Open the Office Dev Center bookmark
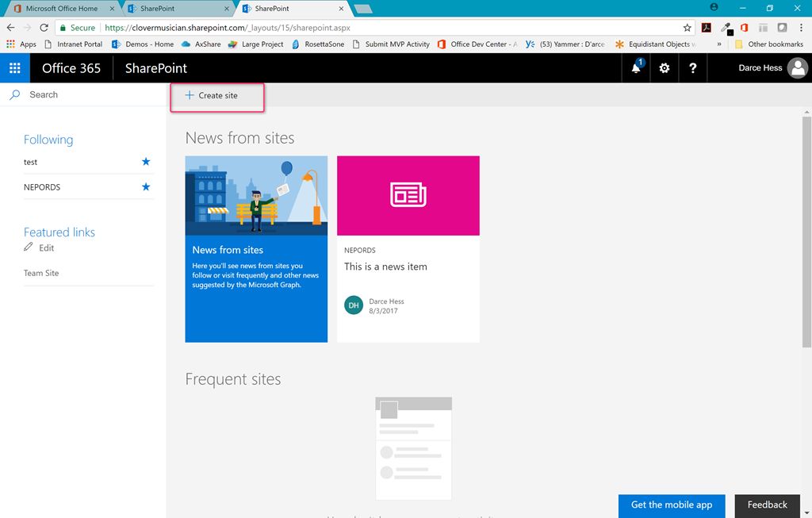Image resolution: width=812 pixels, height=518 pixels. tap(477, 44)
